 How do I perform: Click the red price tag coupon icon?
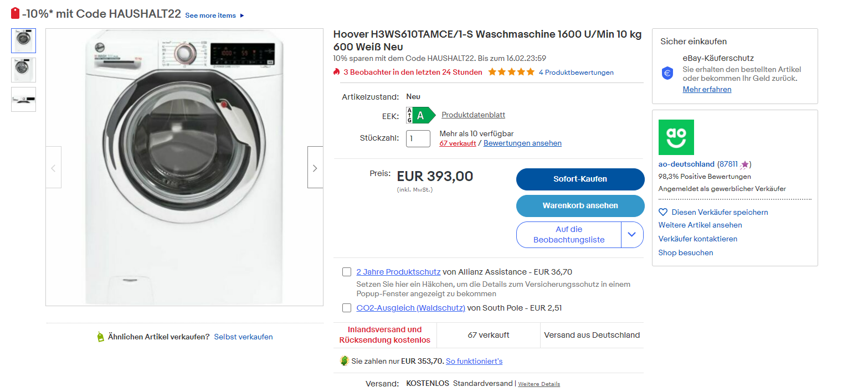(x=16, y=14)
